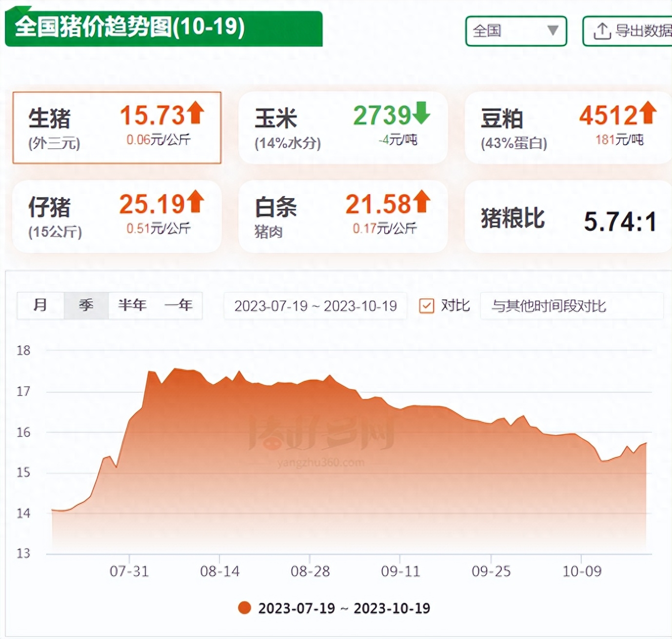Select the 猪粮比 5.74:1 card
Screen dimensions: 672x639
568,216
